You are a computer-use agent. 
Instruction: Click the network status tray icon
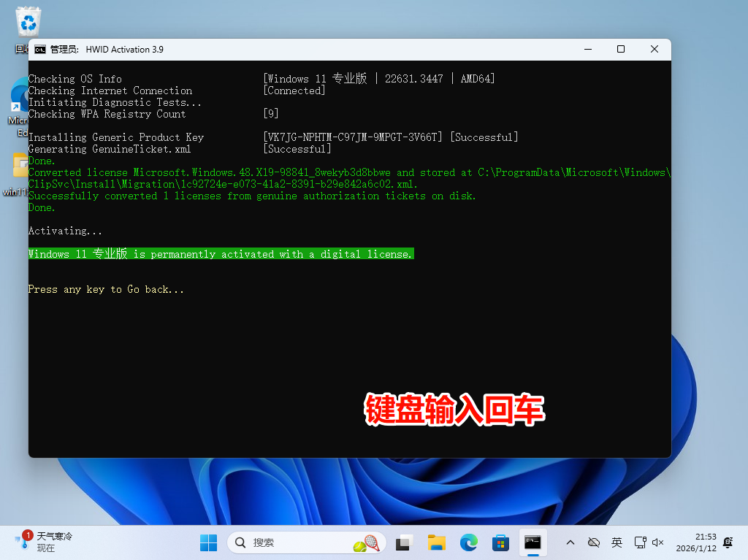pos(640,542)
